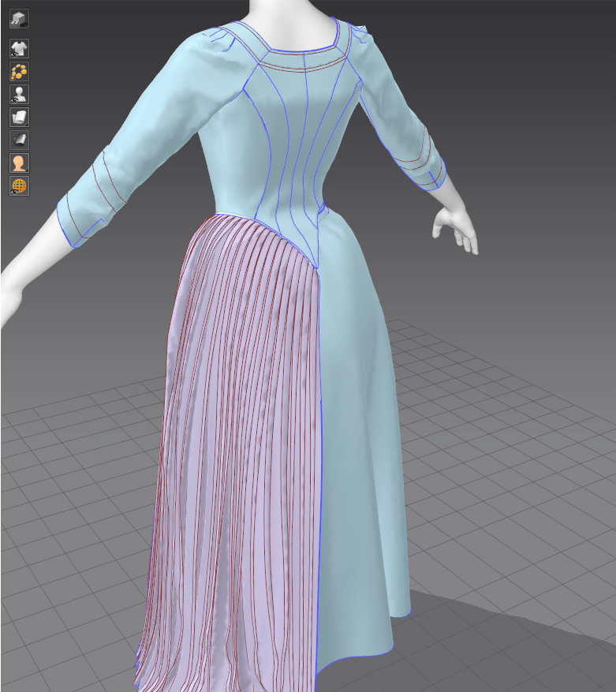
Task: Click the dark fabric render icon
Action: point(19,140)
